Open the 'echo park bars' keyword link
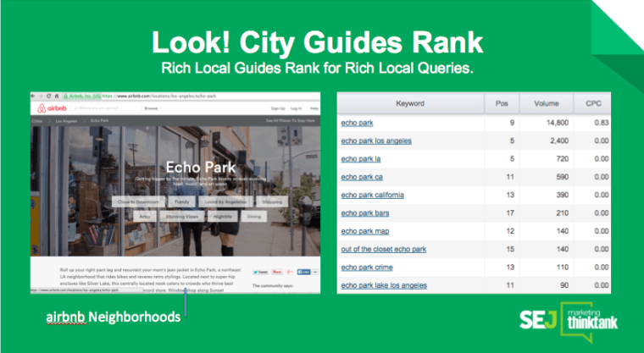 pos(364,213)
